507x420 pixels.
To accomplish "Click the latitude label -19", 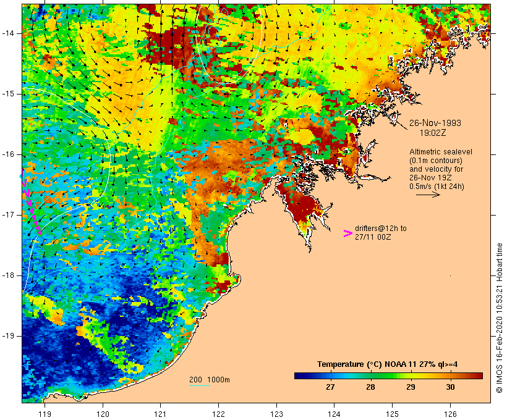I will click(7, 336).
